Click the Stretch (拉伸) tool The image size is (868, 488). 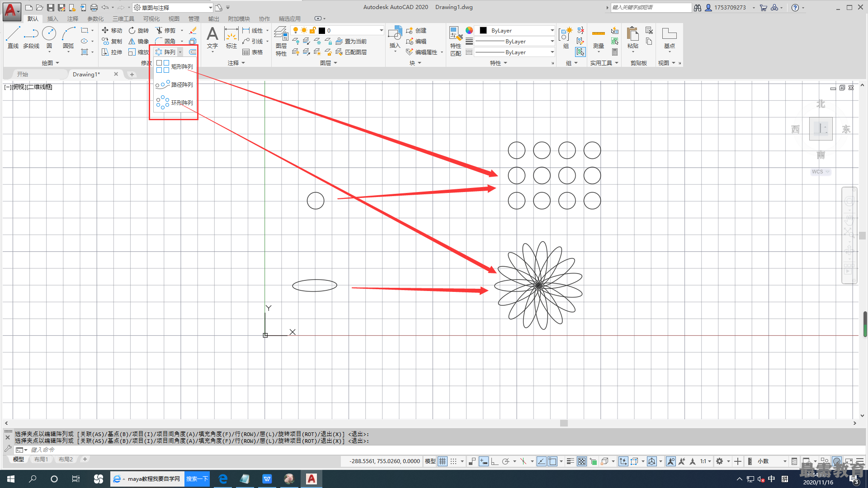click(112, 52)
